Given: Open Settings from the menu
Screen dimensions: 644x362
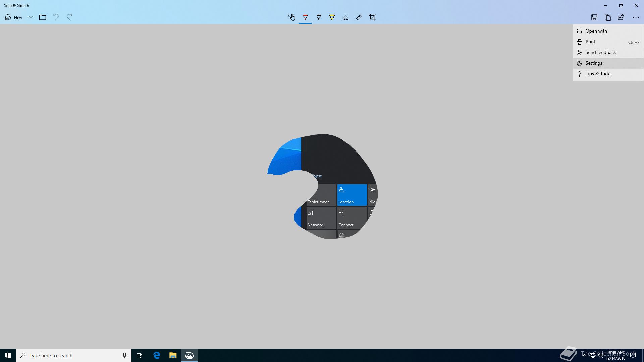Looking at the screenshot, I should point(608,63).
